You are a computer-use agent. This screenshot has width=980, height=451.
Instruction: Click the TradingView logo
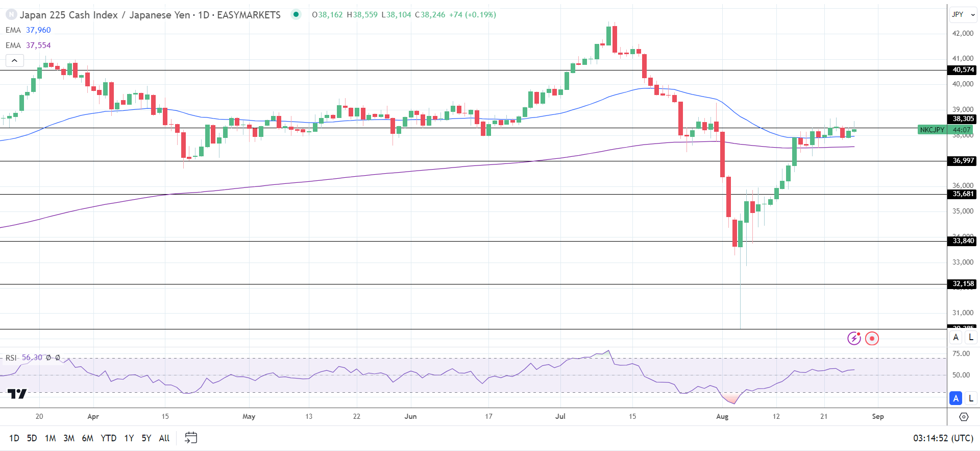pyautogui.click(x=17, y=394)
